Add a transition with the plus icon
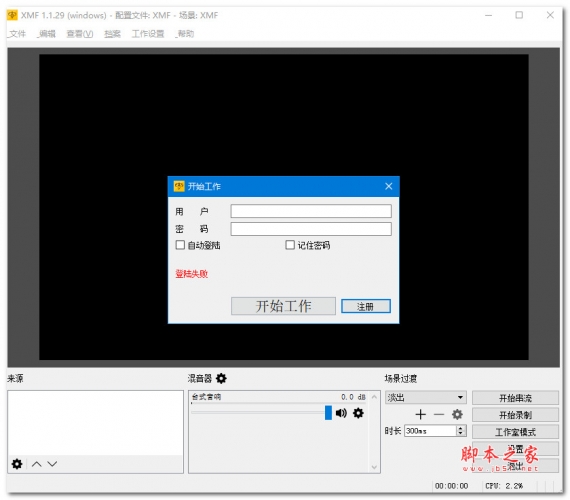Screen dimensions: 570x500 click(x=420, y=414)
